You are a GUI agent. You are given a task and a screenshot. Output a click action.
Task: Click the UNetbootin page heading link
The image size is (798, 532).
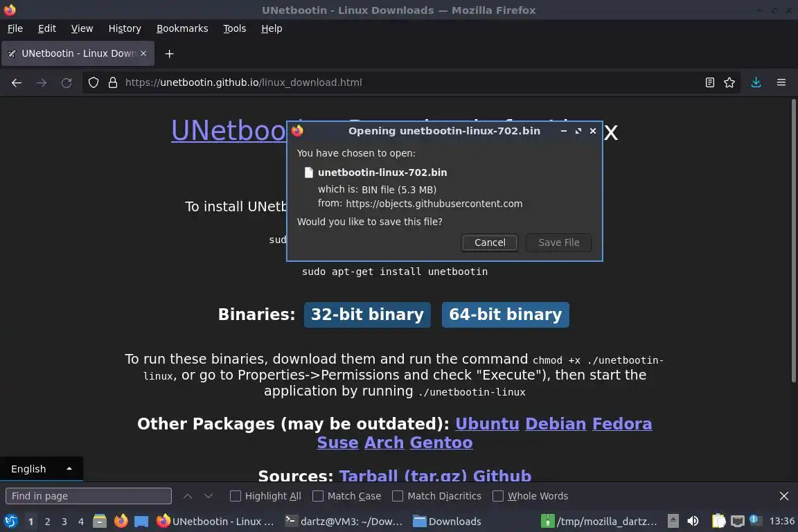coord(229,130)
